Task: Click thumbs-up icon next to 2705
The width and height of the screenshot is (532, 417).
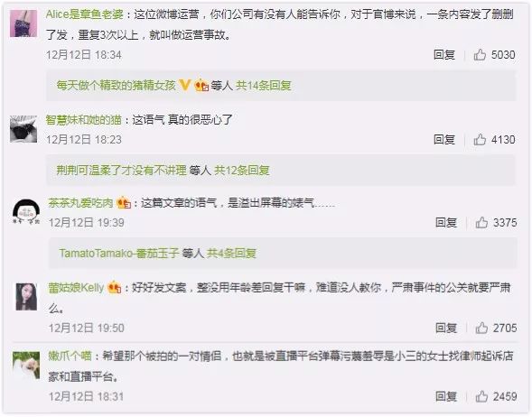Action: [x=481, y=328]
